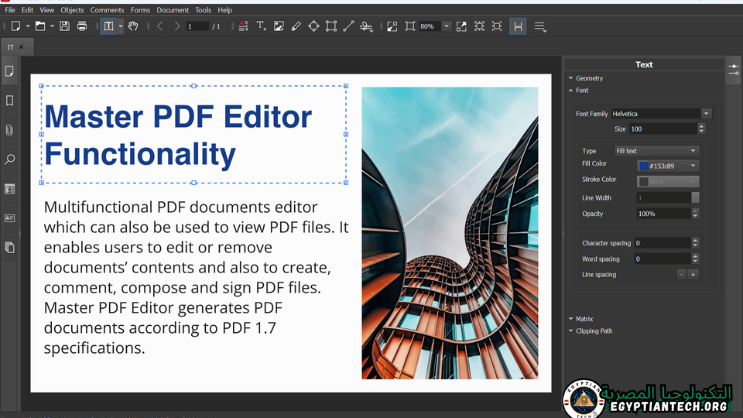This screenshot has height=418, width=743.
Task: Click the Character spacing input field
Action: point(661,243)
